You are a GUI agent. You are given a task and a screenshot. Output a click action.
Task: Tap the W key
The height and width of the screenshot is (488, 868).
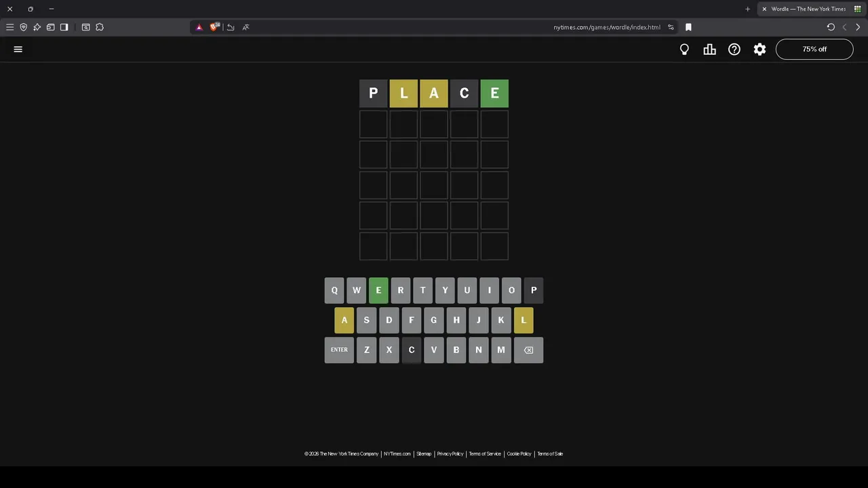(356, 290)
